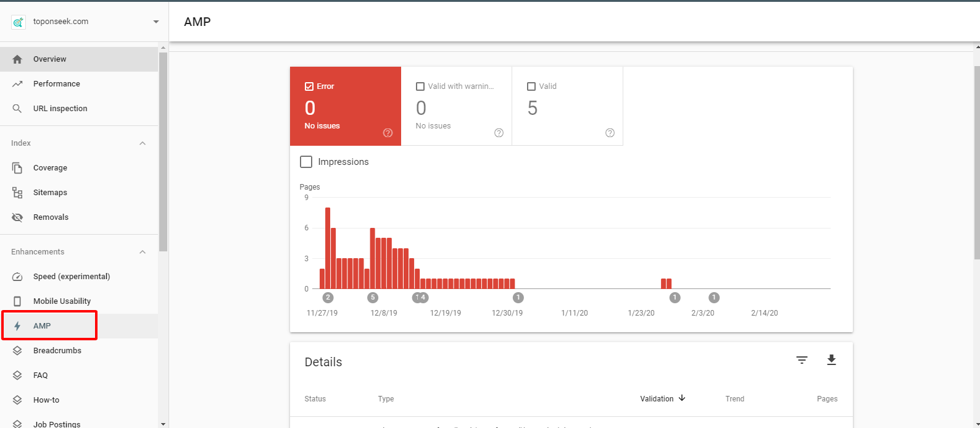Click the download icon in Details
The height and width of the screenshot is (428, 980).
(x=831, y=360)
